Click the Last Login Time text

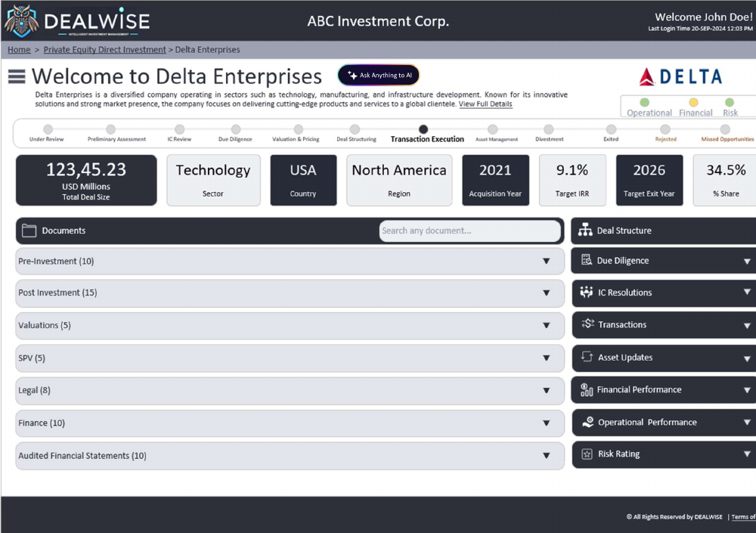pyautogui.click(x=700, y=29)
